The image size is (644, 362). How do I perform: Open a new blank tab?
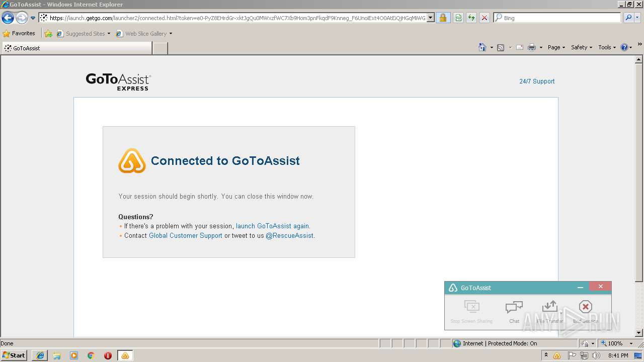pos(160,48)
